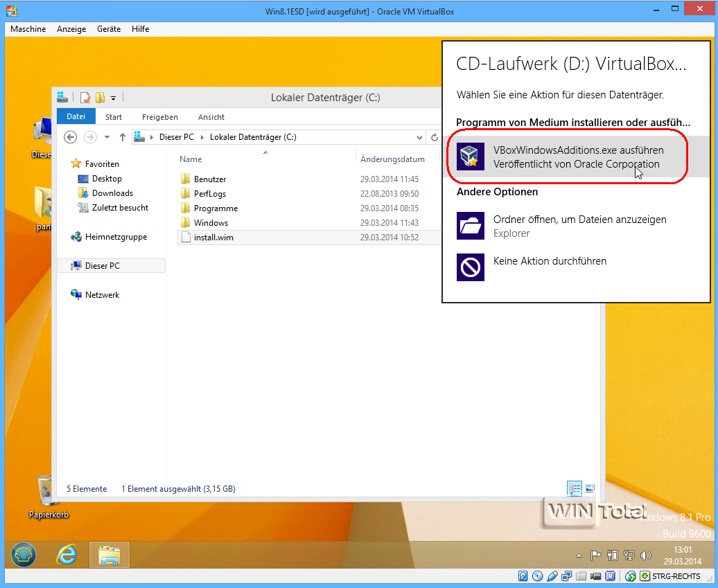Click the host key green arrow icon
The height and width of the screenshot is (588, 718).
point(645,576)
